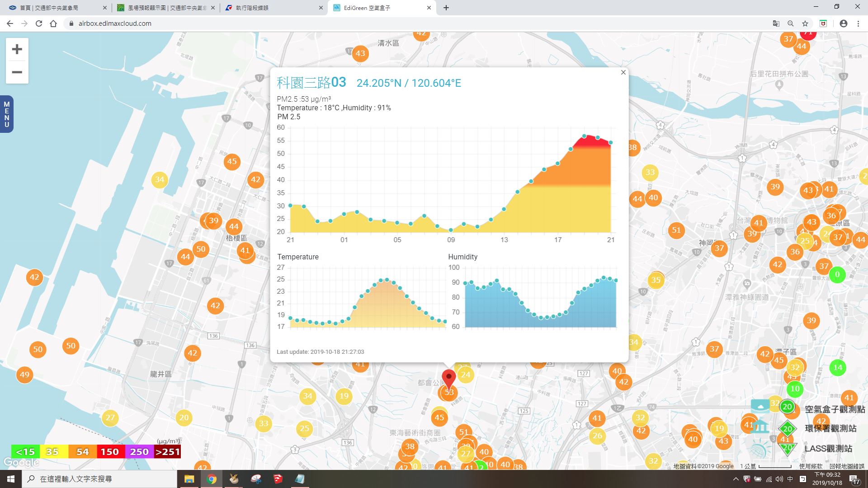Open the Google Translate page icon
This screenshot has width=868, height=488.
tap(776, 23)
